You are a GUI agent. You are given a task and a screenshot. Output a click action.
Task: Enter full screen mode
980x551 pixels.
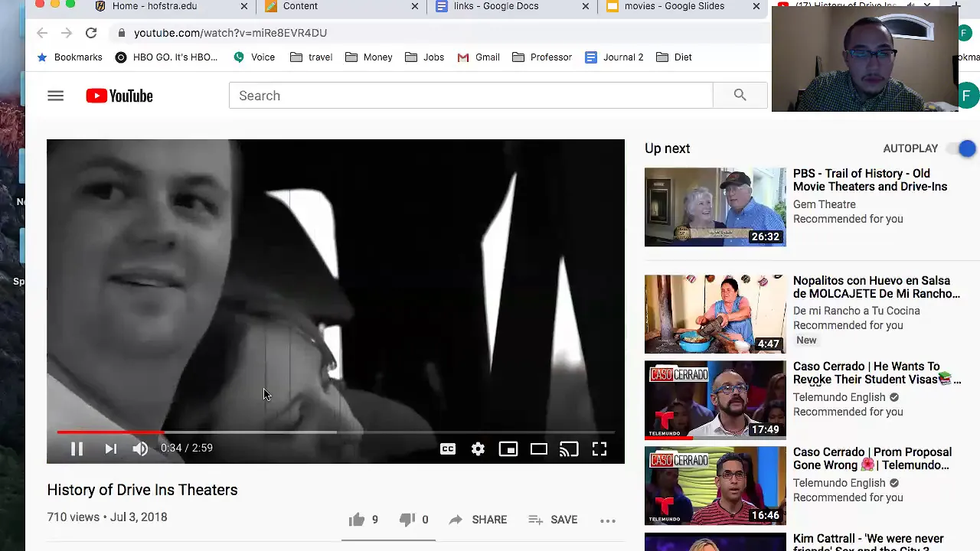pos(599,448)
